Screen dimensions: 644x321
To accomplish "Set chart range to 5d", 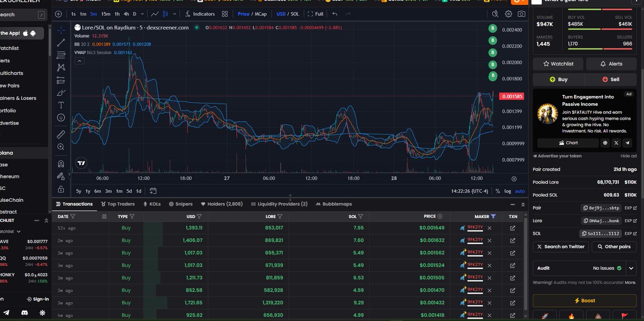I will point(129,191).
